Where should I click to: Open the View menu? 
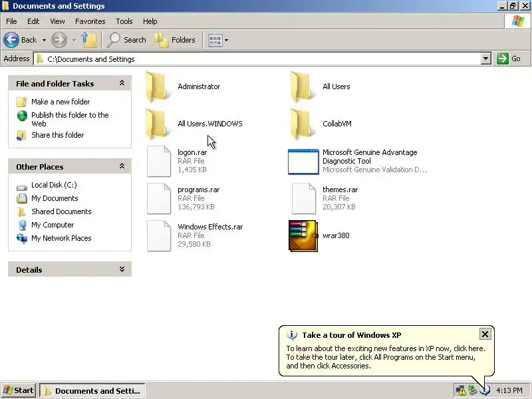pos(57,21)
